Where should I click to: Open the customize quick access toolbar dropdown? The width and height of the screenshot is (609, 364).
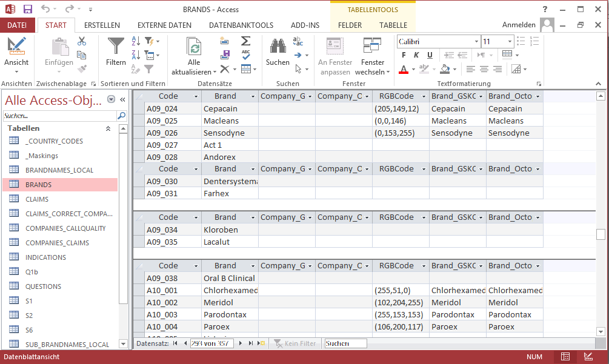point(90,9)
